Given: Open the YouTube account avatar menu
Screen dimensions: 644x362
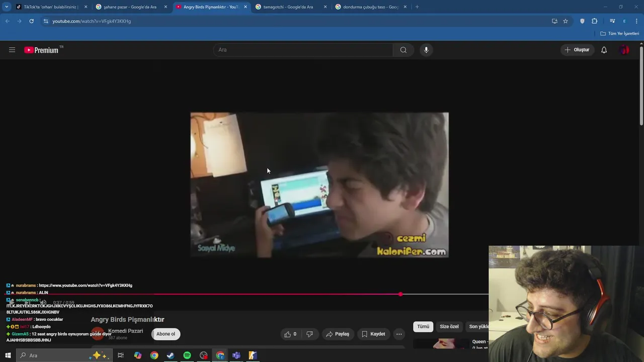Looking at the screenshot, I should (624, 50).
